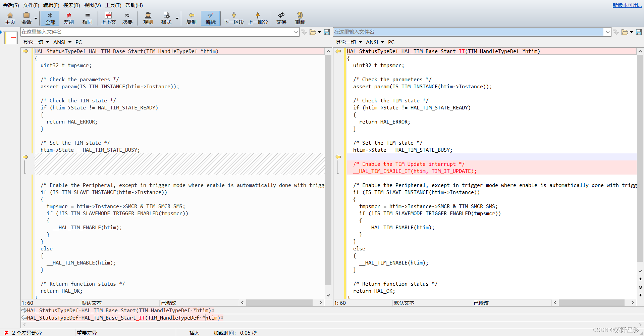Expand the right open-folder dropdown arrow
644x336 pixels.
[x=631, y=32]
